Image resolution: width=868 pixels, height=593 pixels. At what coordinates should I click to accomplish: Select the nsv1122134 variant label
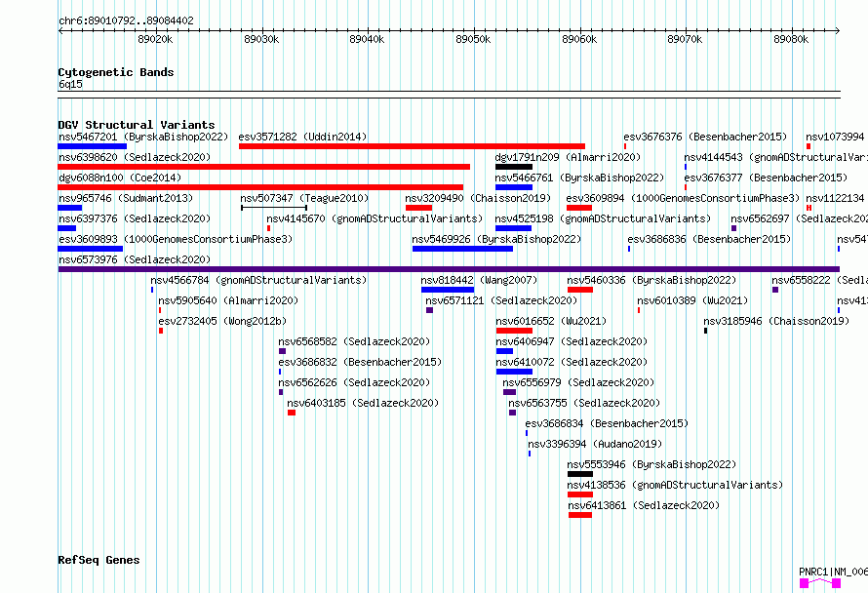point(835,198)
